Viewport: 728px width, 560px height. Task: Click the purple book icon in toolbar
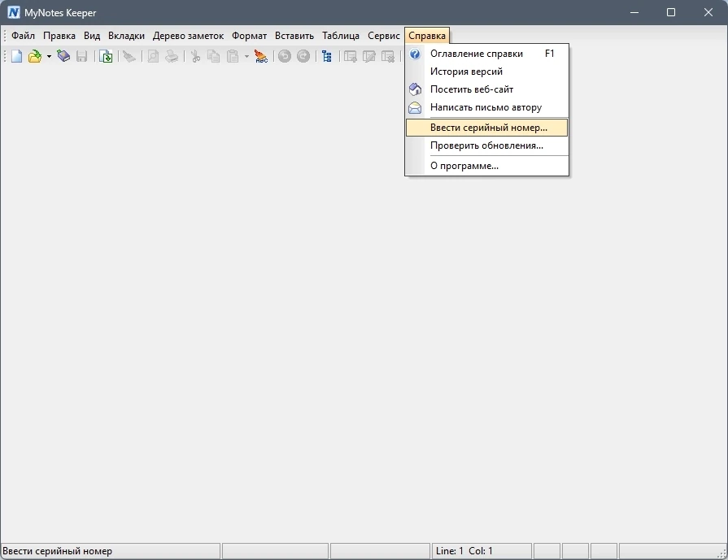tap(63, 57)
